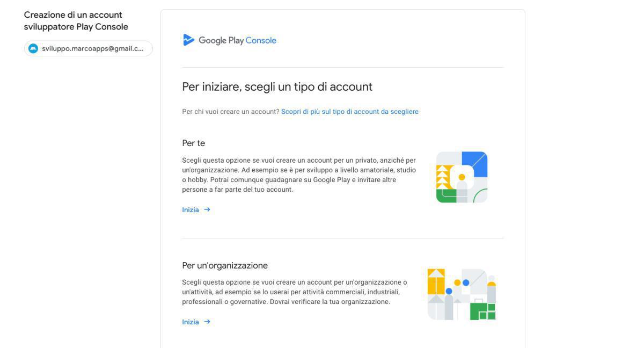
Task: Click the Per te description paragraph
Action: click(298, 175)
